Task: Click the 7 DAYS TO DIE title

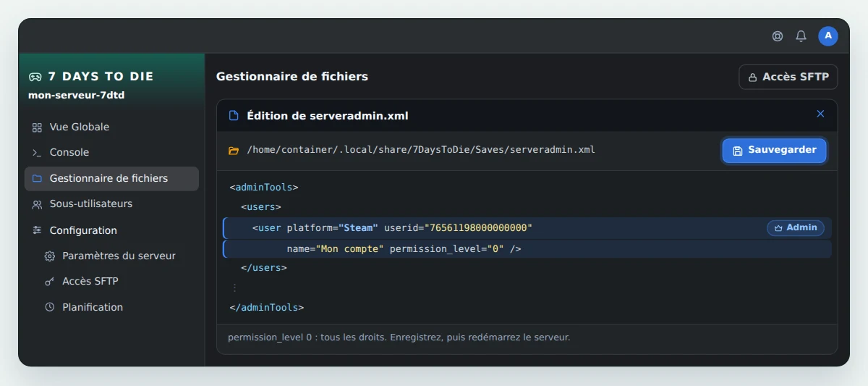Action: pos(101,77)
